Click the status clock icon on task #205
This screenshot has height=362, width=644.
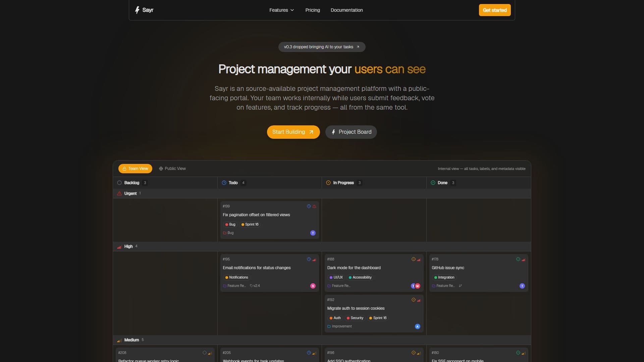click(309, 353)
